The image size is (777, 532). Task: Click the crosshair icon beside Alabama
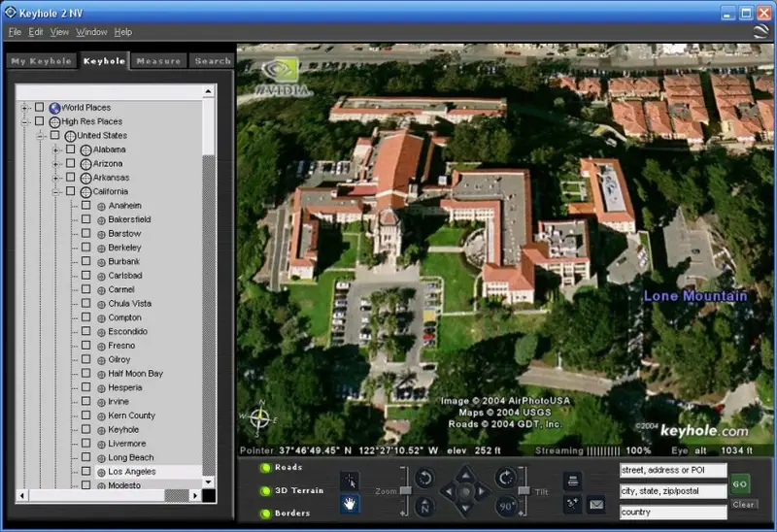point(85,150)
